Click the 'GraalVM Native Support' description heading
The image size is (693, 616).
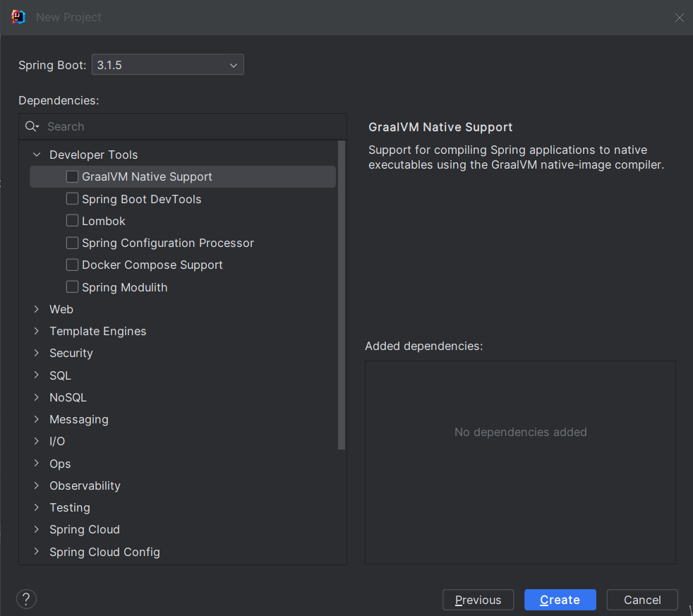(440, 127)
